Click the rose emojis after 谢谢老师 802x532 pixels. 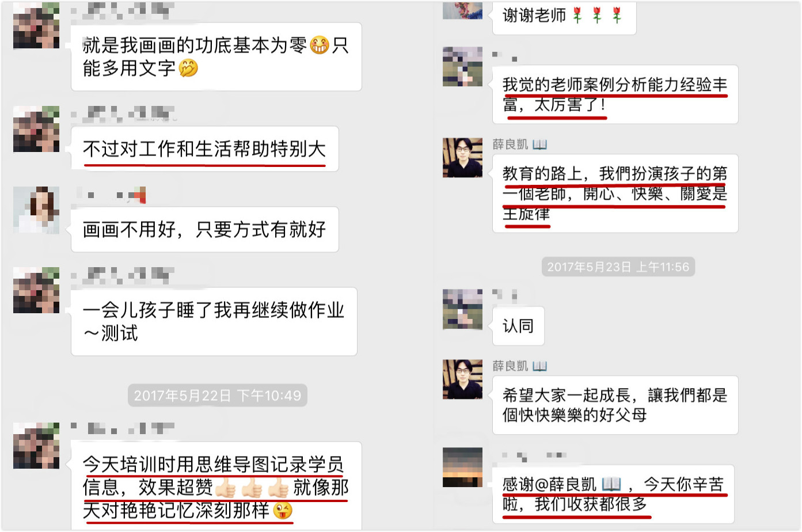(x=597, y=15)
